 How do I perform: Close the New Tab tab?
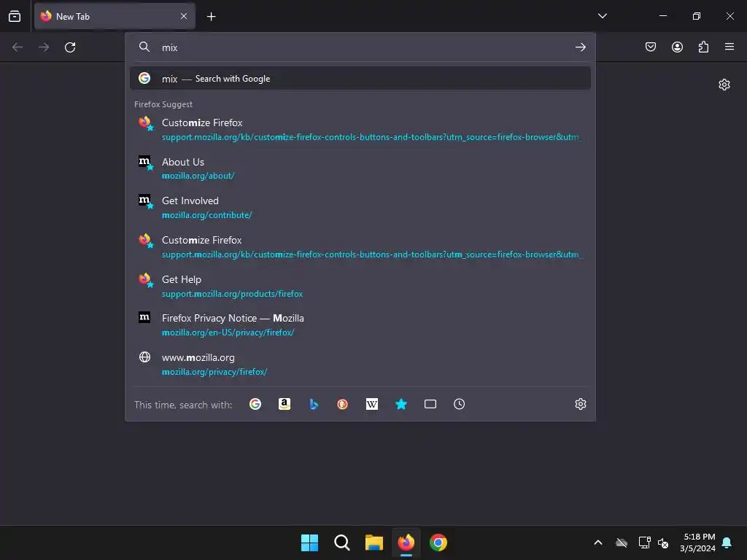(x=184, y=16)
